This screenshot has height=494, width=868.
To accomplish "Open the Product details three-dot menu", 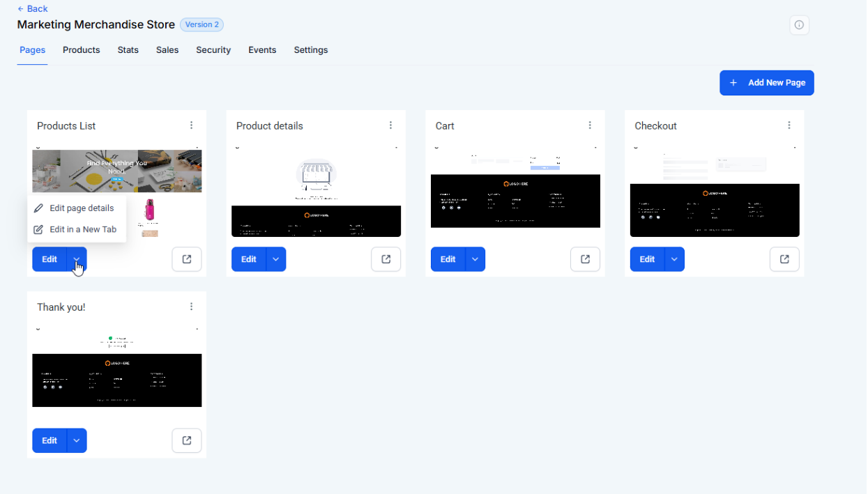I will point(390,125).
